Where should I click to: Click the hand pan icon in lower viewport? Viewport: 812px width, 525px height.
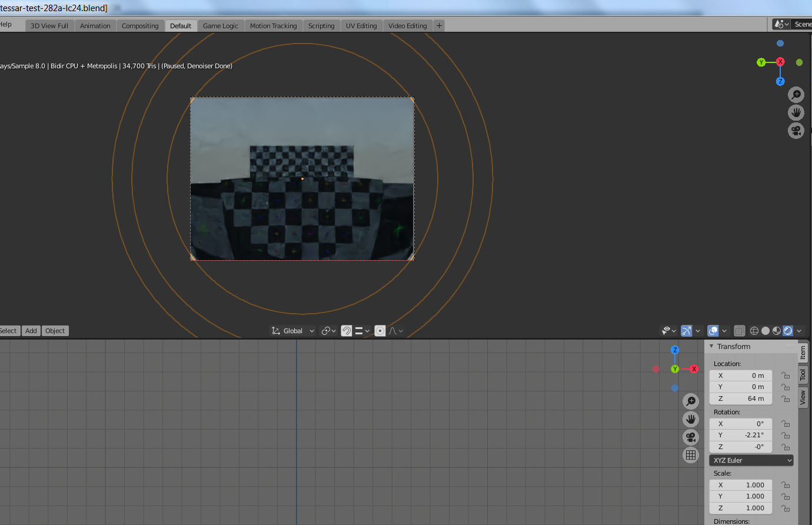pos(691,419)
